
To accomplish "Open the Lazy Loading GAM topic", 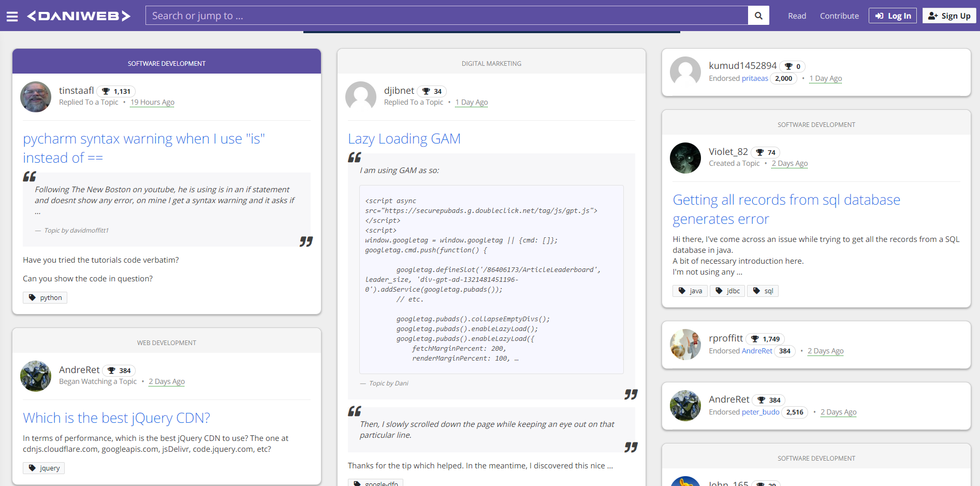I will pos(404,139).
